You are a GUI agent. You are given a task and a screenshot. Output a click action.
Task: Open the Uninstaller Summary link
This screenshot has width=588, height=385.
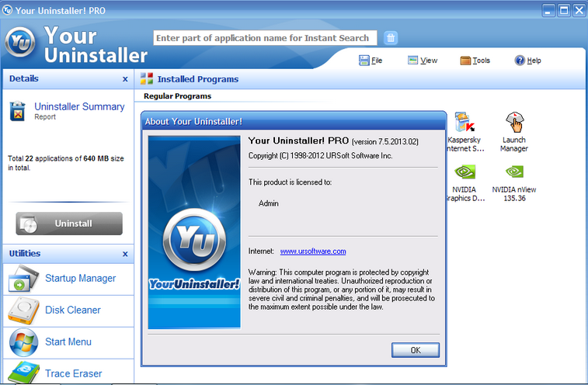[x=79, y=106]
